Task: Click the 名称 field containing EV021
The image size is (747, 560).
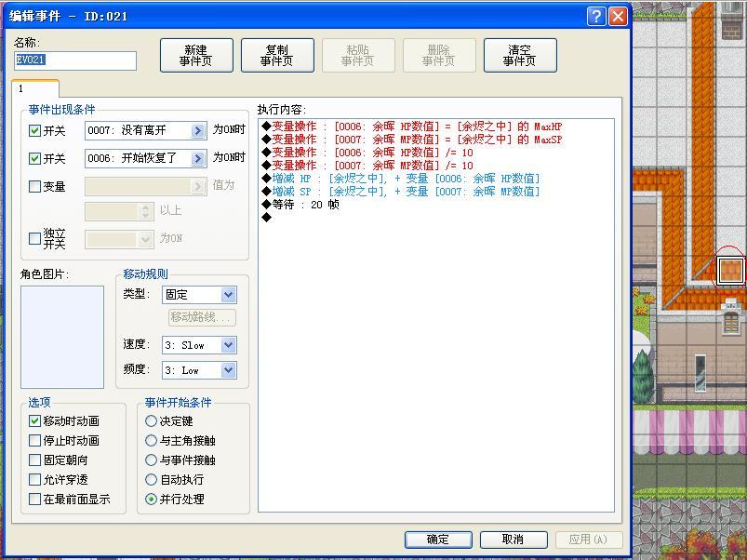Action: (x=75, y=60)
